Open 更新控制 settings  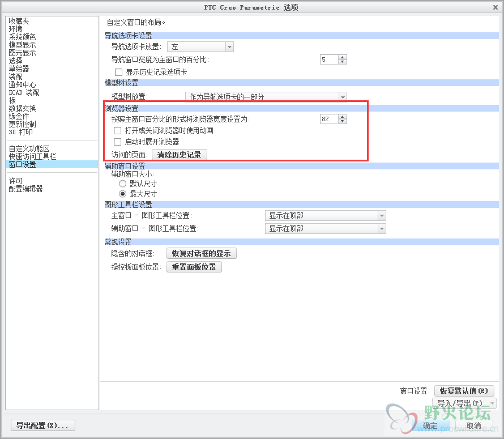click(22, 124)
